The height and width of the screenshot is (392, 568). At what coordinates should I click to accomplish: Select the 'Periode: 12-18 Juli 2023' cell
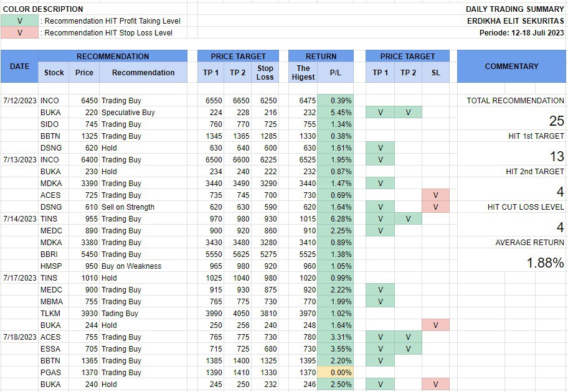click(521, 32)
